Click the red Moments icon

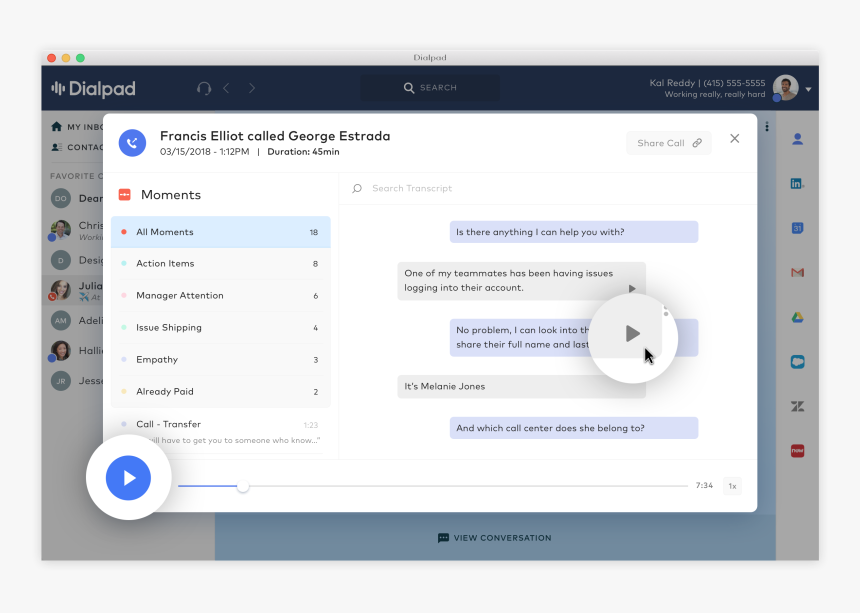[125, 195]
